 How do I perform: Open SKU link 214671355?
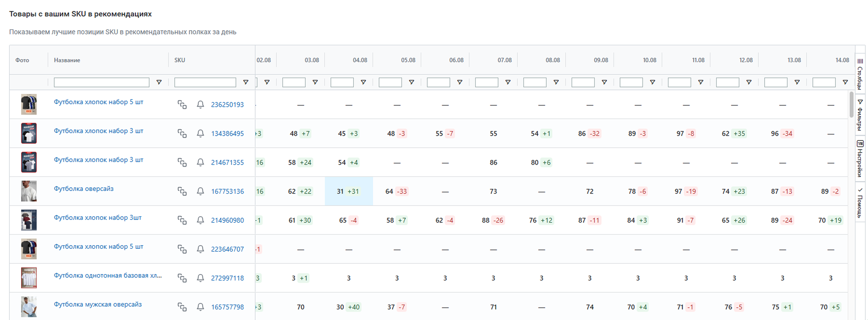coord(227,162)
